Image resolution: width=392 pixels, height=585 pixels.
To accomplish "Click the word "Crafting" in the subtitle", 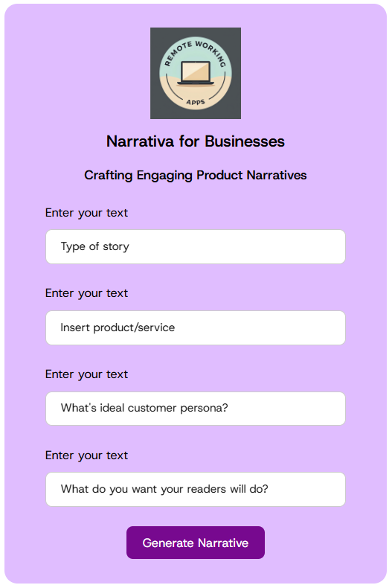I will pyautogui.click(x=108, y=176).
